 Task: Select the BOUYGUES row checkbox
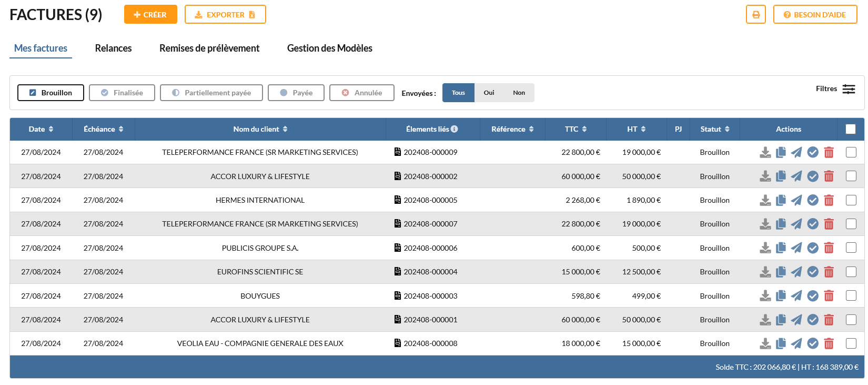click(x=851, y=296)
